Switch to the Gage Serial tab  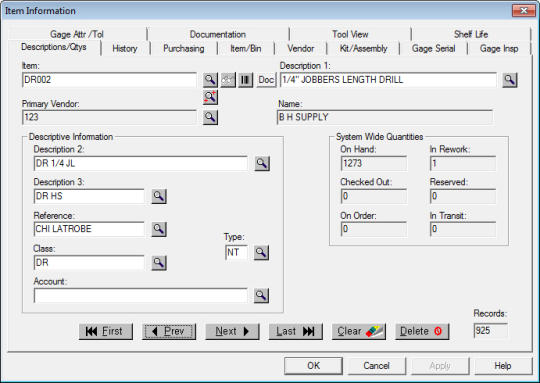pyautogui.click(x=433, y=49)
